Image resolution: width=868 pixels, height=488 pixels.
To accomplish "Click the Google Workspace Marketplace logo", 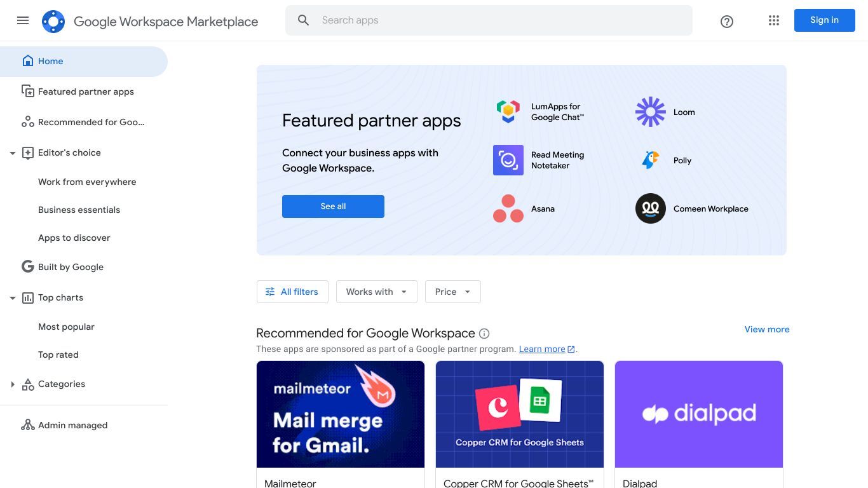I will pos(53,22).
